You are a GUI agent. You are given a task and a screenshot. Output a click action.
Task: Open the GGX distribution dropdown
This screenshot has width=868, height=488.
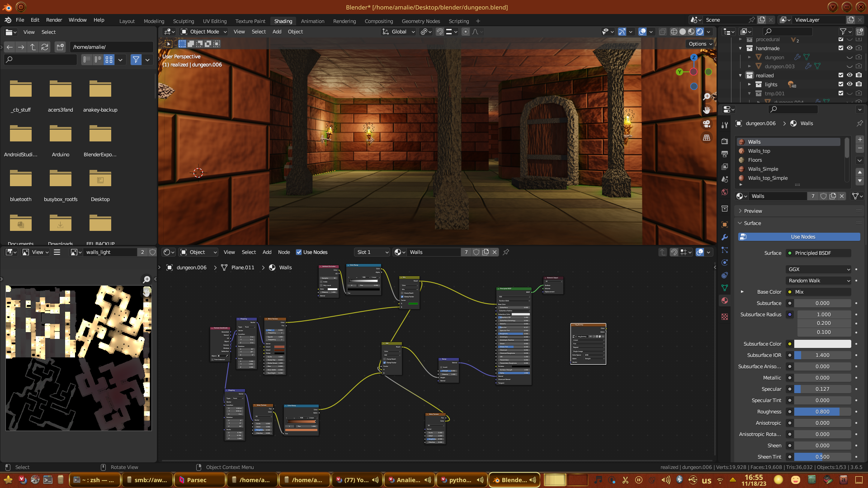(x=819, y=269)
